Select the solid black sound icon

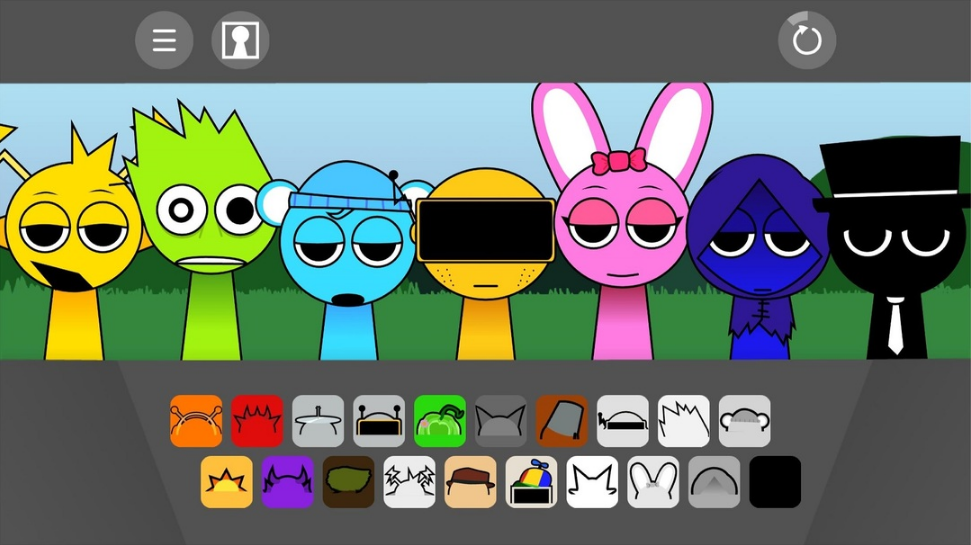(775, 482)
